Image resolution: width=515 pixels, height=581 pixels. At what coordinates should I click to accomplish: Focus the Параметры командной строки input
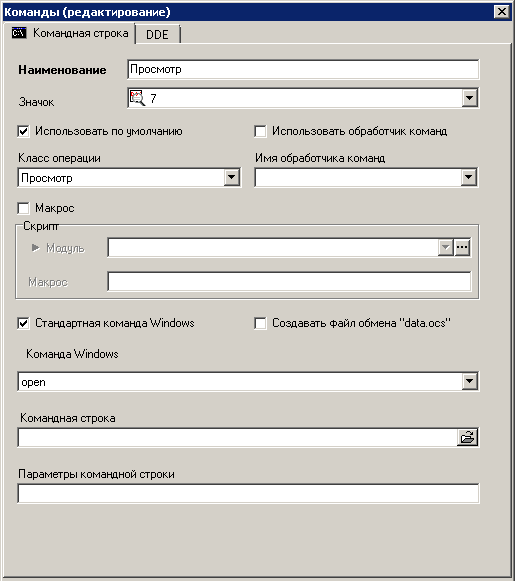pos(248,493)
